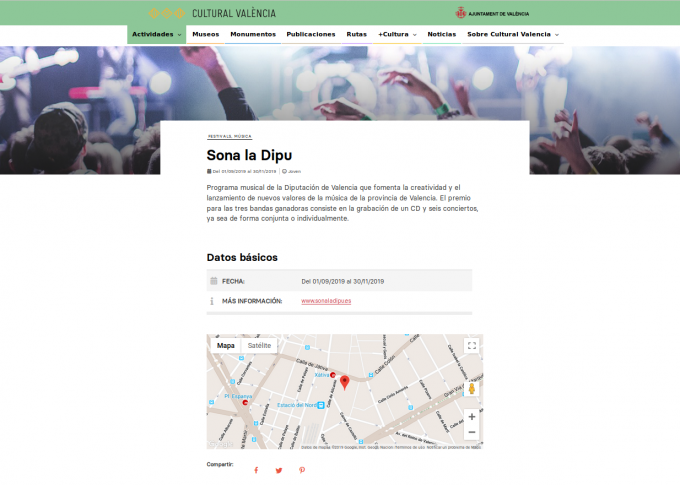Click Estació del Nord on map
Viewport: 680px width, 485px height.
point(297,405)
